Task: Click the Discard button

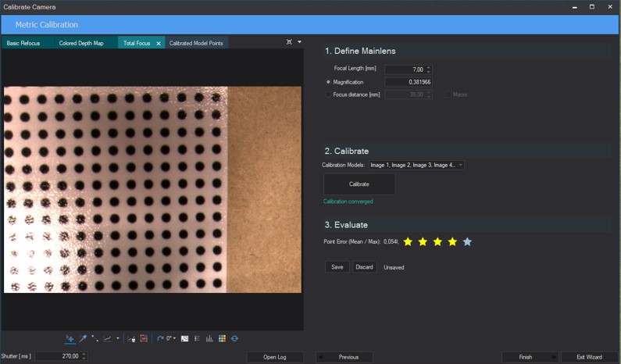Action: (364, 267)
